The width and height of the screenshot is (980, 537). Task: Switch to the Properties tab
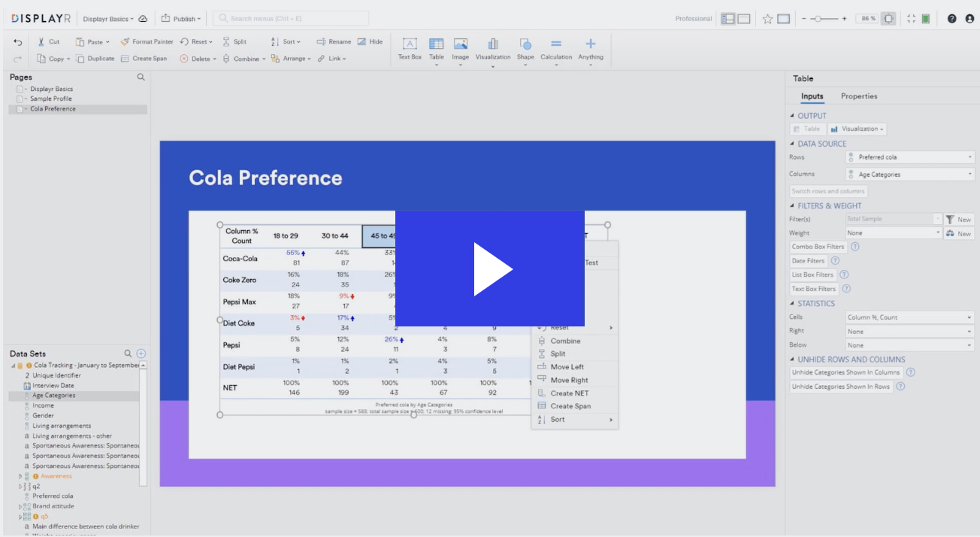point(858,96)
